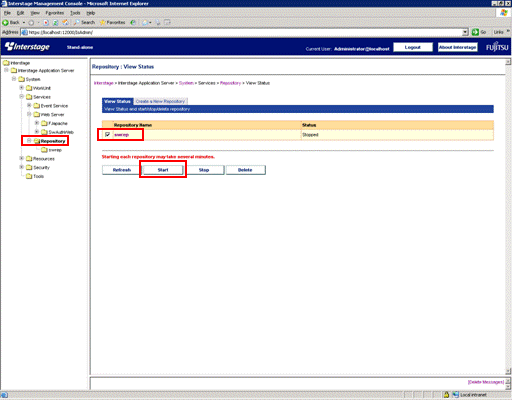Screen dimensions: 512x400
Task: Stop page loading with the Stop icon
Action: pyautogui.click(x=46, y=23)
